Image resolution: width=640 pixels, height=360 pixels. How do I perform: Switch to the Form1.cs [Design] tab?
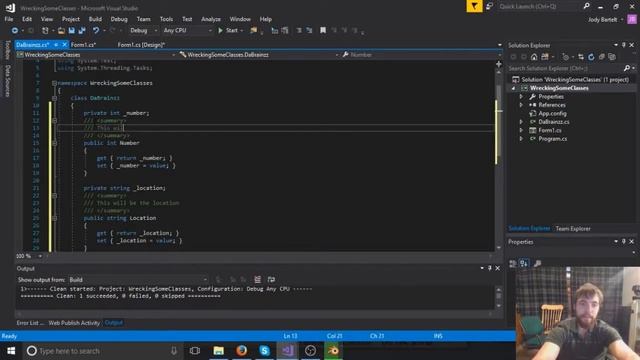pos(141,45)
